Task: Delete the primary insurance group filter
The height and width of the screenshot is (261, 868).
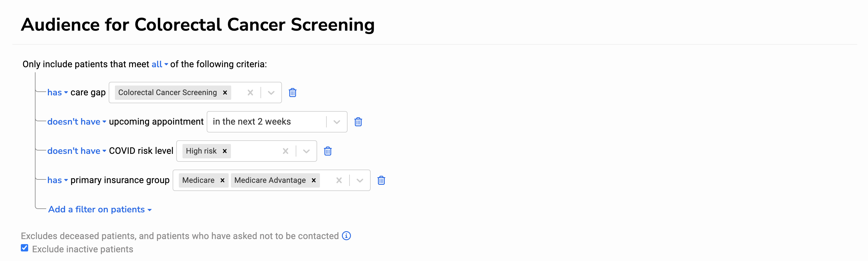Action: tap(381, 180)
